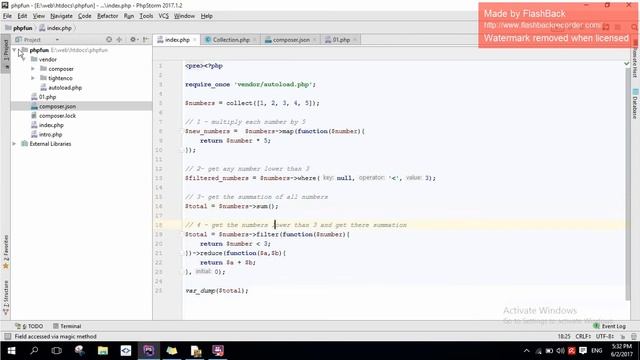
Task: Close the index.php editor tab
Action: pyautogui.click(x=195, y=40)
